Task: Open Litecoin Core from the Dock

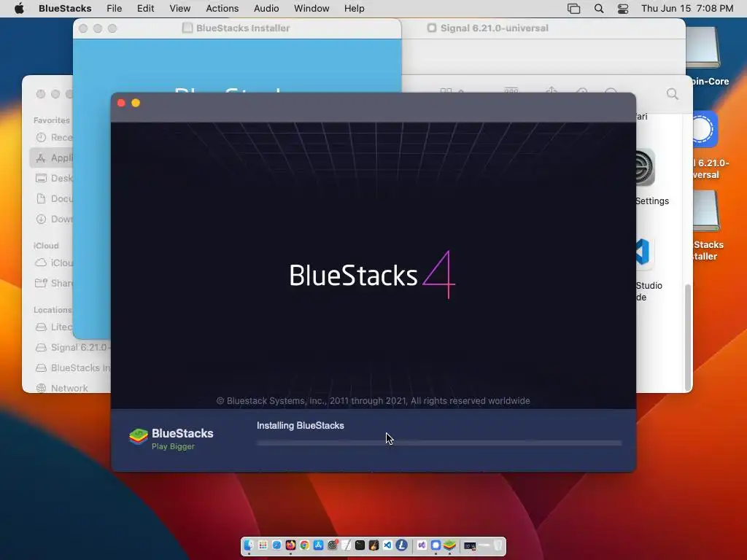Action: pos(402,545)
